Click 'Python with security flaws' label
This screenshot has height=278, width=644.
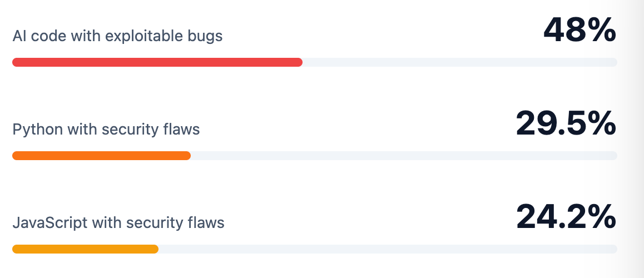click(x=106, y=130)
